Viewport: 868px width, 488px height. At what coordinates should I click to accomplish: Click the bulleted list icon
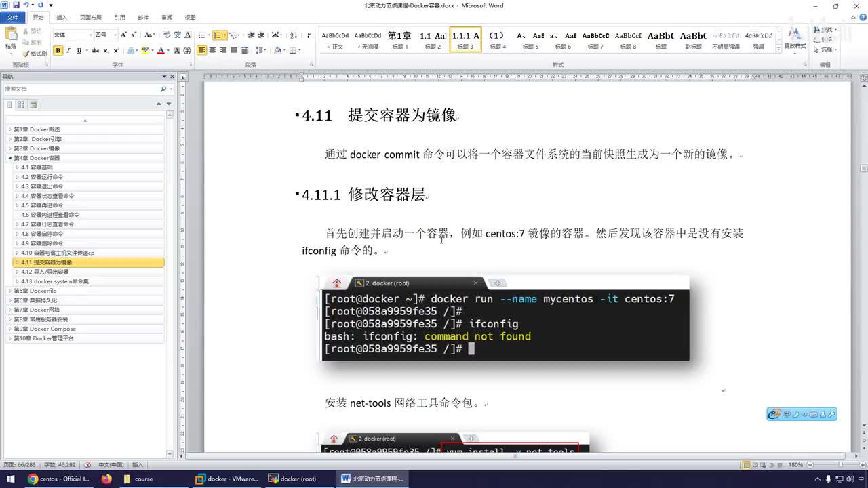point(203,35)
